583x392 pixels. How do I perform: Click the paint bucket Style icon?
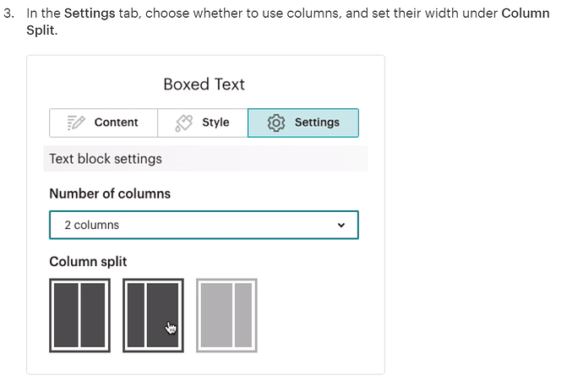[184, 122]
